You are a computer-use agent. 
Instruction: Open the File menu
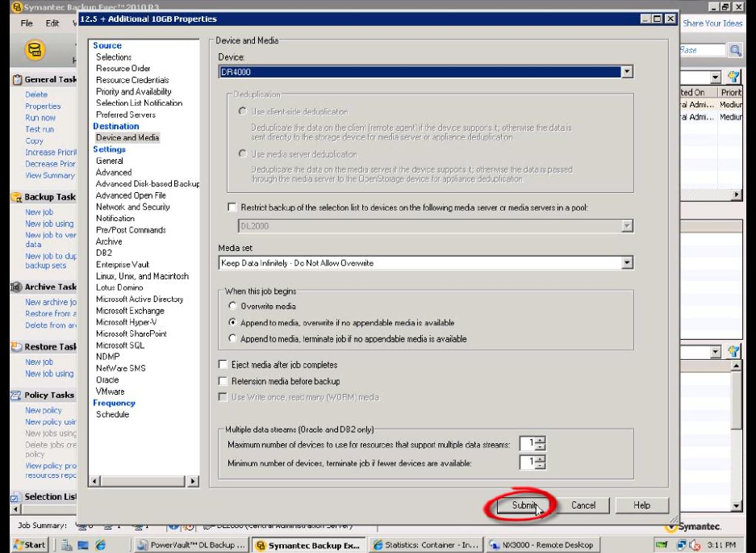[x=27, y=23]
